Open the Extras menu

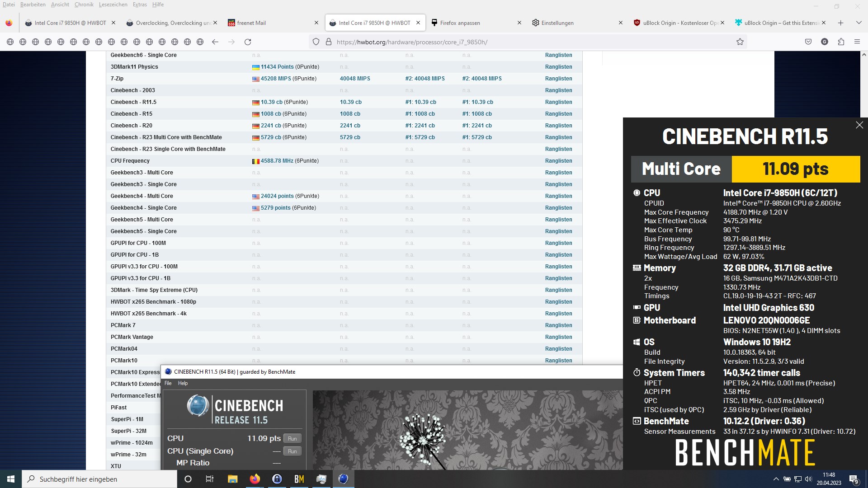[140, 5]
